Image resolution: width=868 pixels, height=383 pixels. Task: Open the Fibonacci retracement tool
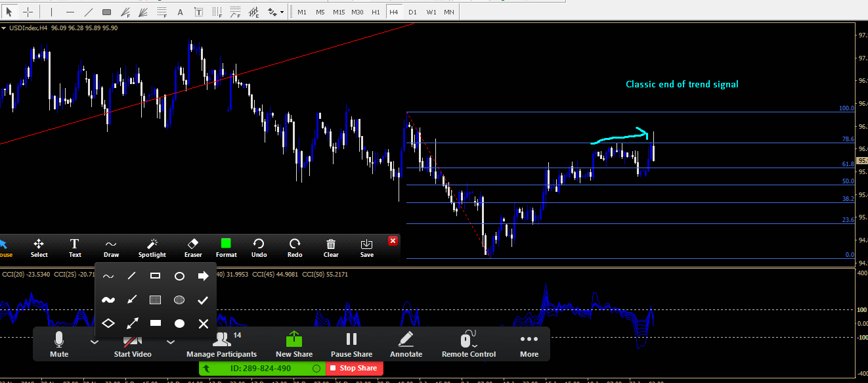click(x=162, y=11)
